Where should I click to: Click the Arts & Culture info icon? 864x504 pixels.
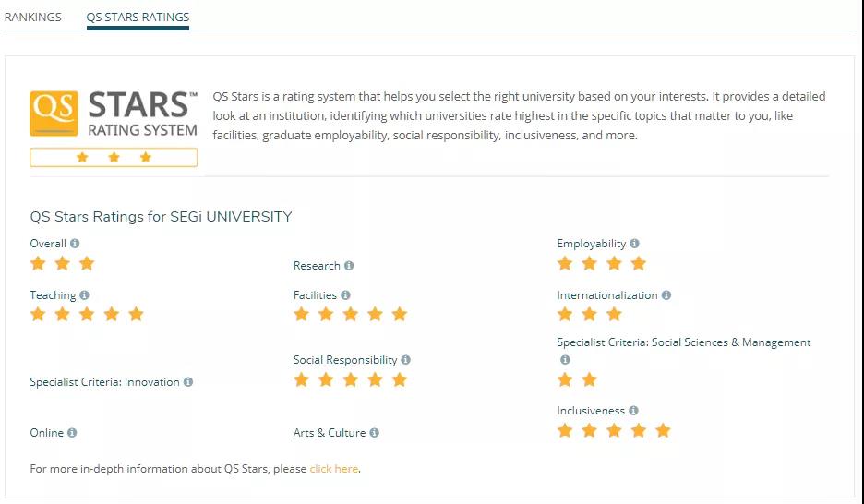374,432
